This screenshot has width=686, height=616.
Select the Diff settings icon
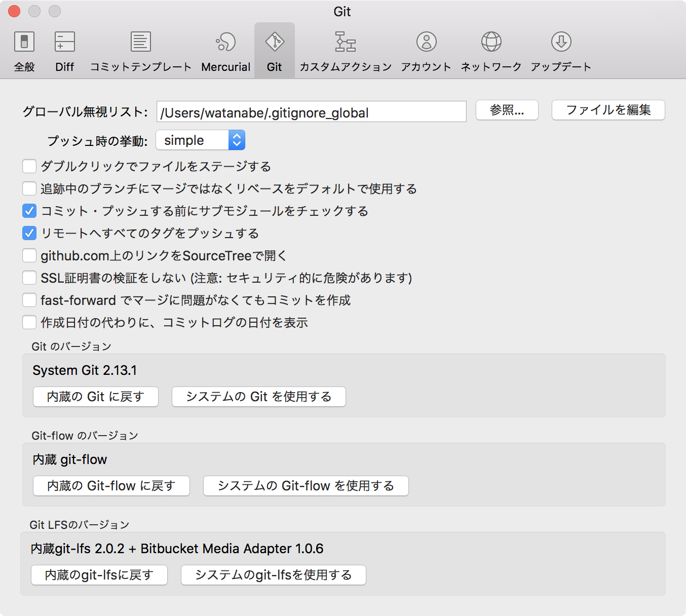[64, 48]
